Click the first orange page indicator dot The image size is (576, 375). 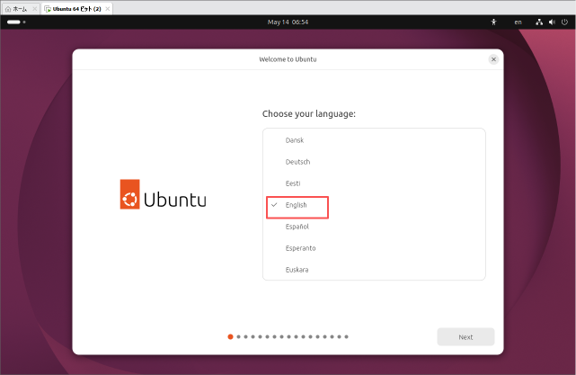click(x=230, y=336)
